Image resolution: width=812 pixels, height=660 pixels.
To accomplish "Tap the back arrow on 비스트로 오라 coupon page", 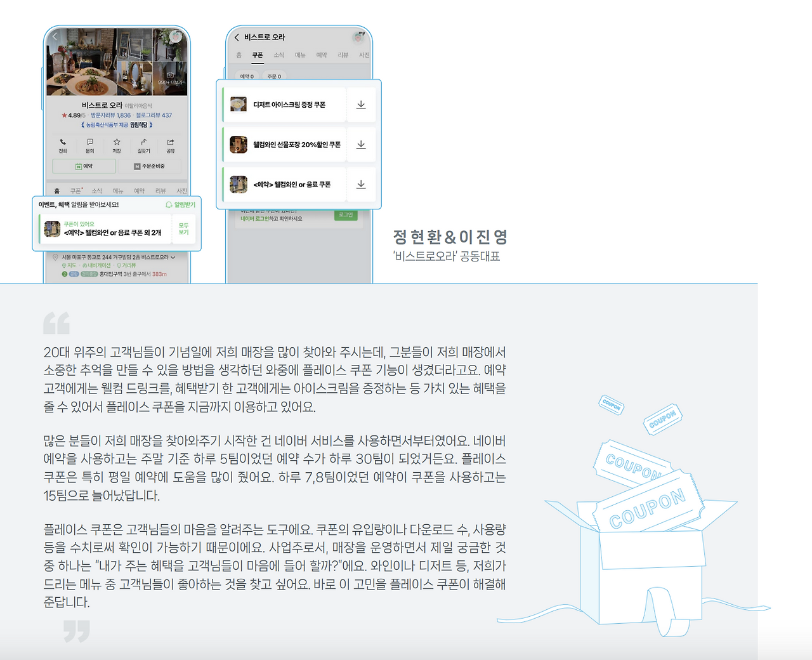I will 237,37.
